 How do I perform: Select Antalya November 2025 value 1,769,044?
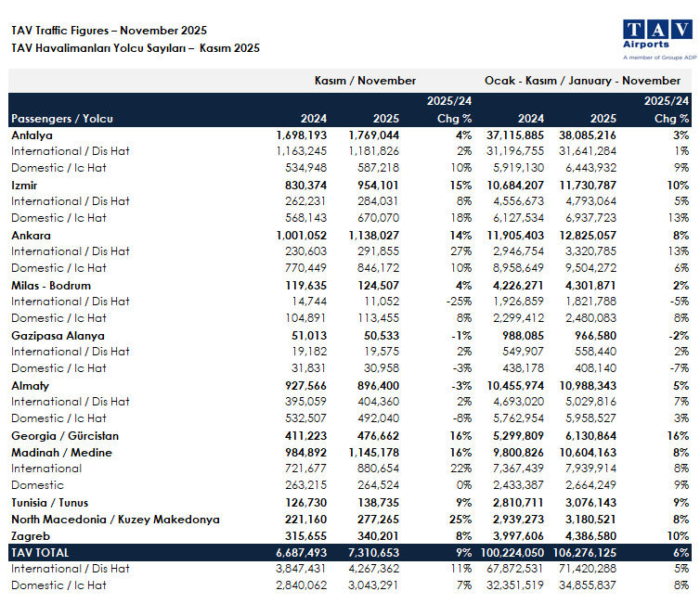373,135
